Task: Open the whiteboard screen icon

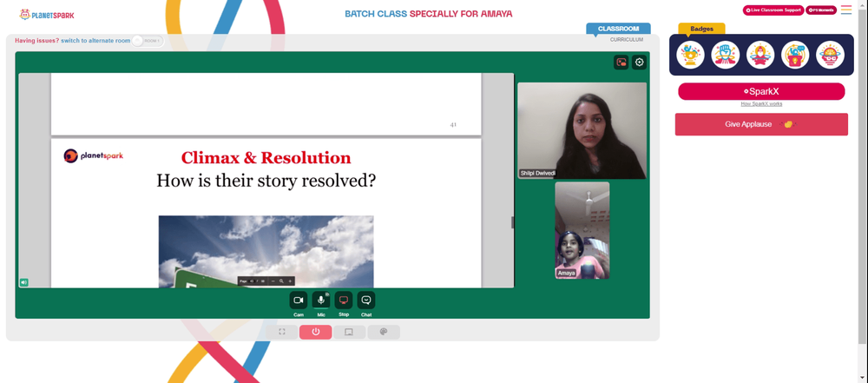Action: (349, 332)
